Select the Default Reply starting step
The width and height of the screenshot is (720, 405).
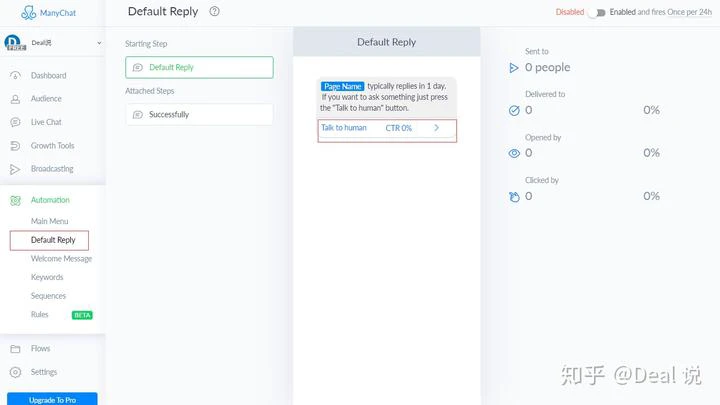[199, 68]
